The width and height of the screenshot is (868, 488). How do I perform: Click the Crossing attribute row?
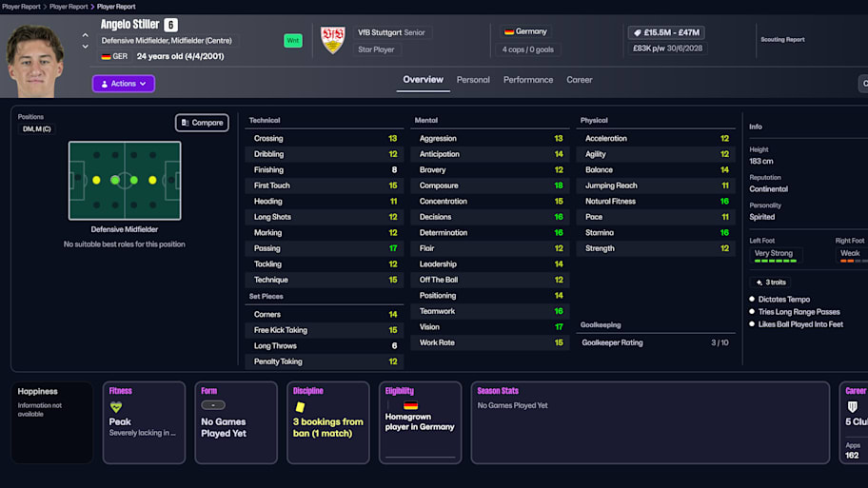[325, 138]
